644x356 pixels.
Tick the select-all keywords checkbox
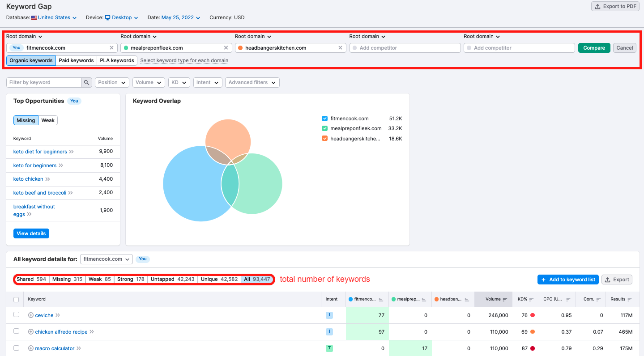click(x=17, y=299)
